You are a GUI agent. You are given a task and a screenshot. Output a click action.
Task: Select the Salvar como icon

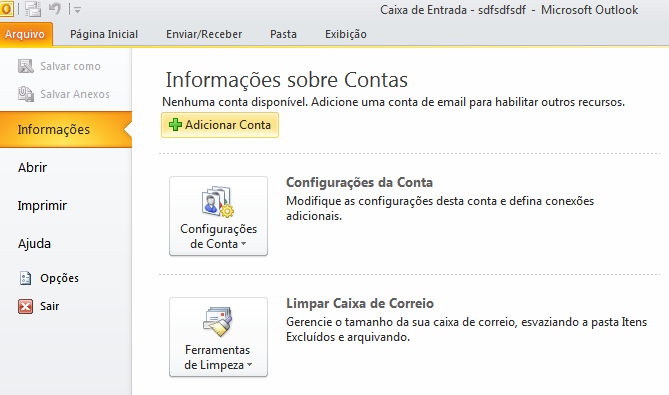(26, 66)
